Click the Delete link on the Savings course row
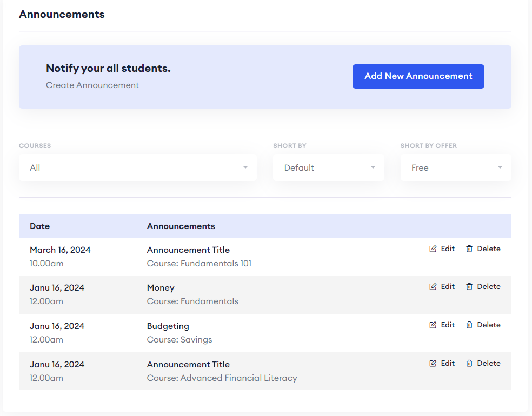The image size is (532, 416). 489,325
